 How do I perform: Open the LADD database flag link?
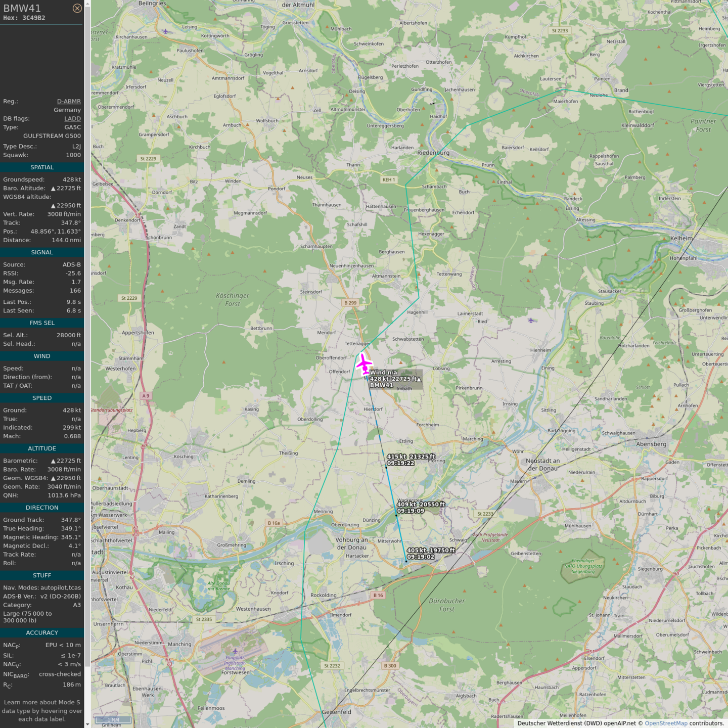pos(72,118)
